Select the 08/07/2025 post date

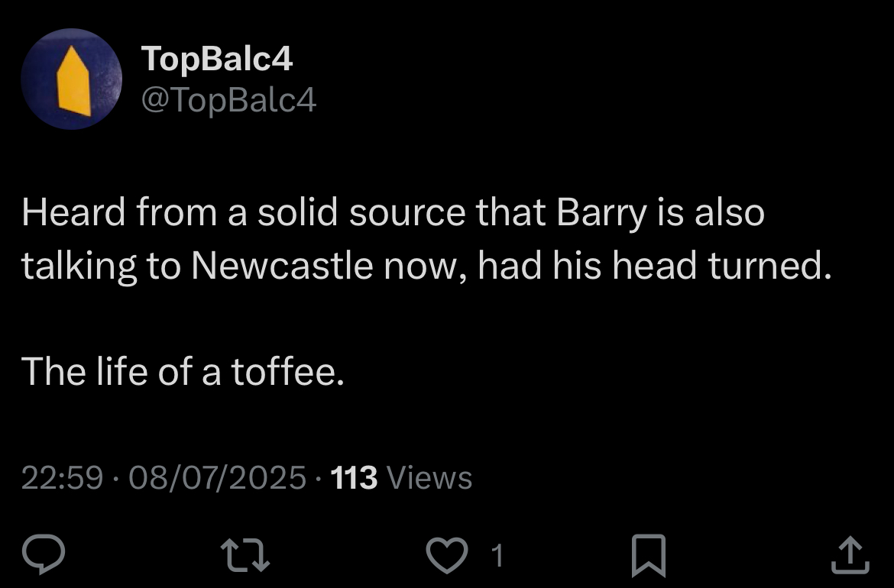coord(218,478)
